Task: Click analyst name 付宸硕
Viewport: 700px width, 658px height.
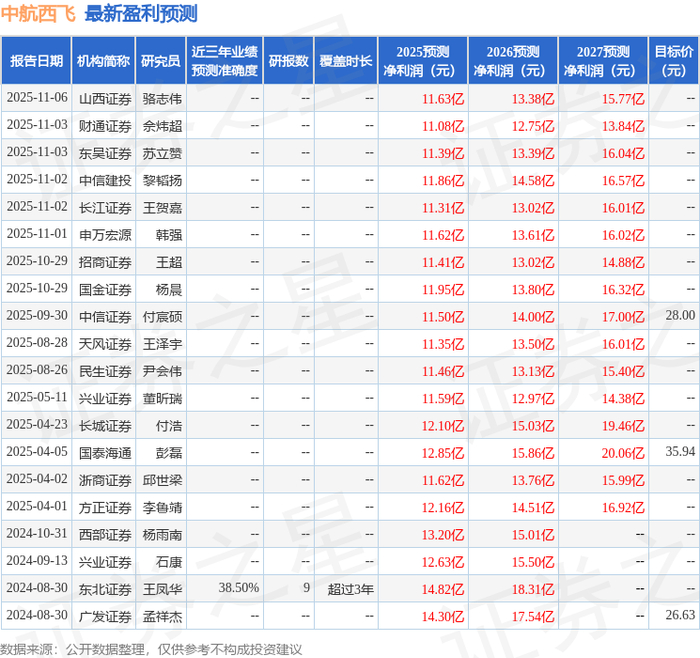Action: tap(162, 317)
